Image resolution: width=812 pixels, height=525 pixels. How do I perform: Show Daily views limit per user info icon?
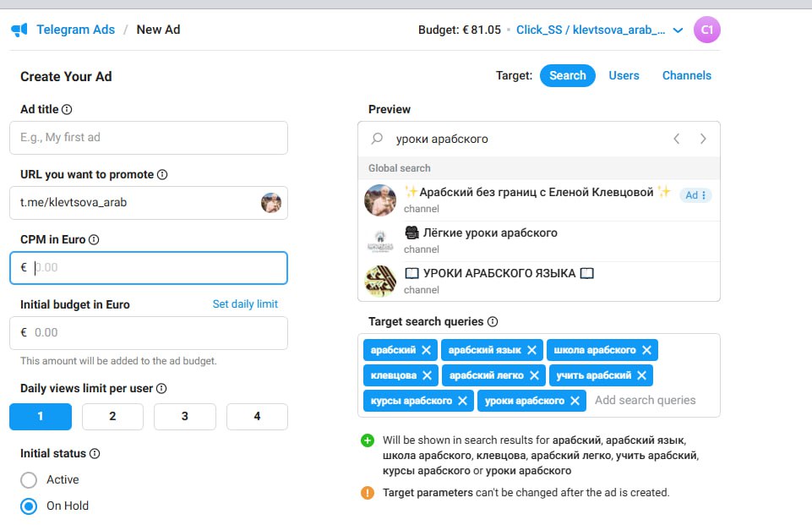161,388
